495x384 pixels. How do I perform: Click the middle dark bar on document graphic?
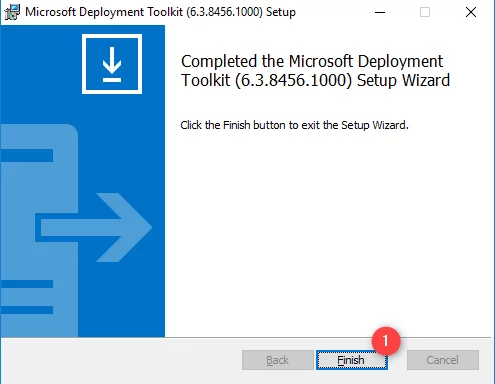[27, 284]
